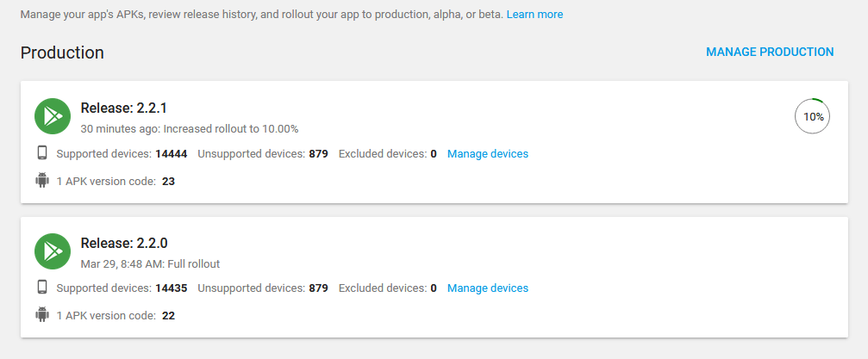The width and height of the screenshot is (868, 359).
Task: Open the Learn more link
Action: (534, 15)
